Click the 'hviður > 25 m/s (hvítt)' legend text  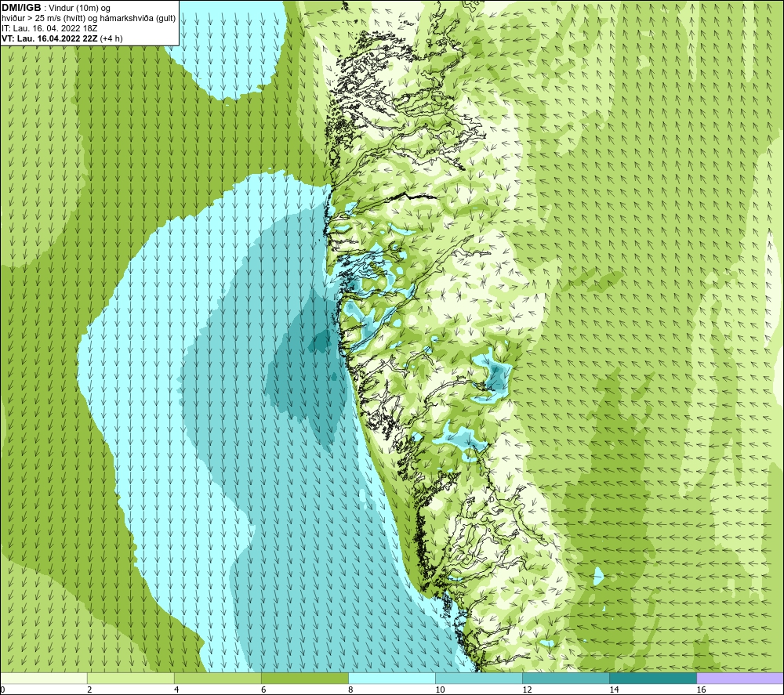pyautogui.click(x=43, y=19)
